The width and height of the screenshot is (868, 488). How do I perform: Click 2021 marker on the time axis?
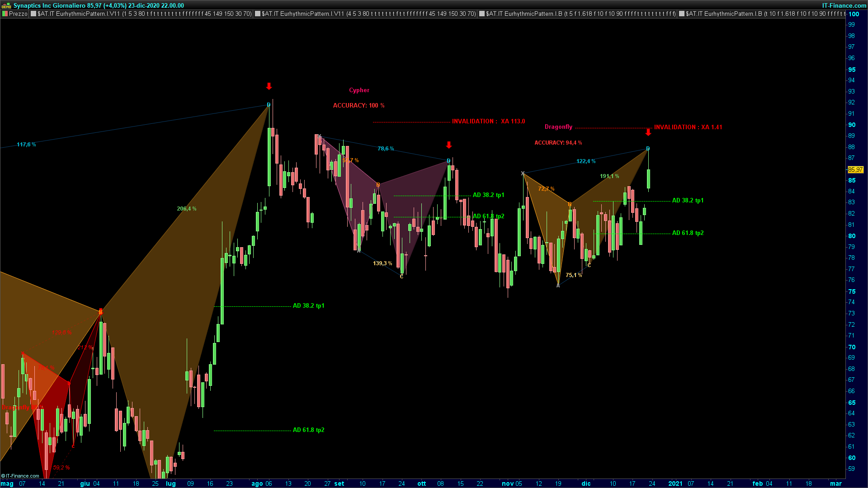click(675, 483)
